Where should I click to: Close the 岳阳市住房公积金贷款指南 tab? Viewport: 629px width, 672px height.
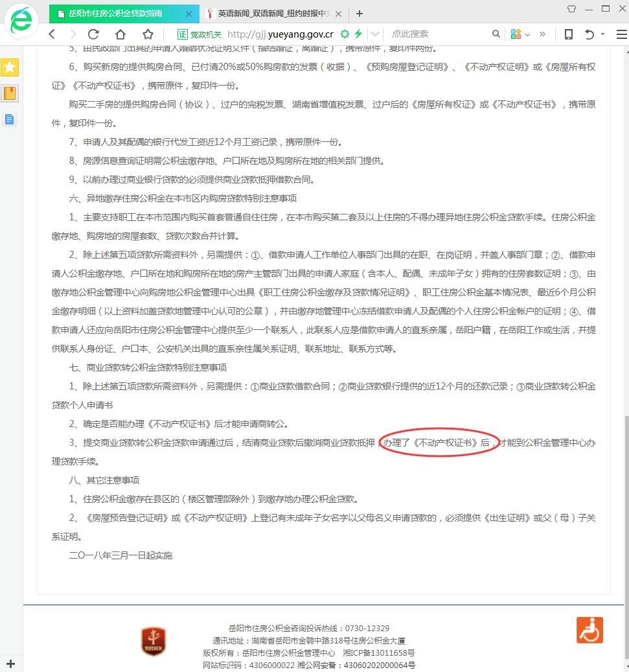click(189, 13)
